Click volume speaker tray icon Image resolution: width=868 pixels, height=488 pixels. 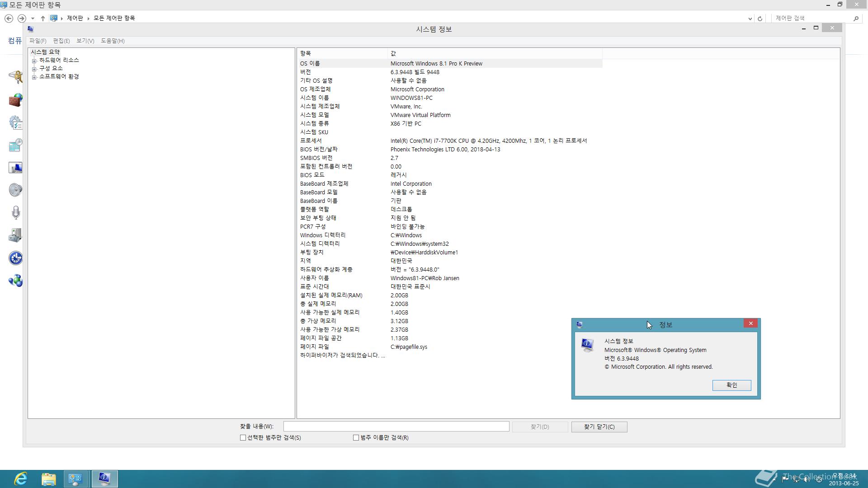[x=807, y=479]
